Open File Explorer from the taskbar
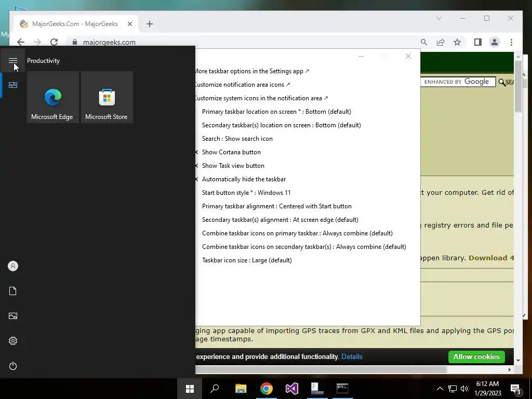Viewport: 532px width, 399px height. point(241,389)
